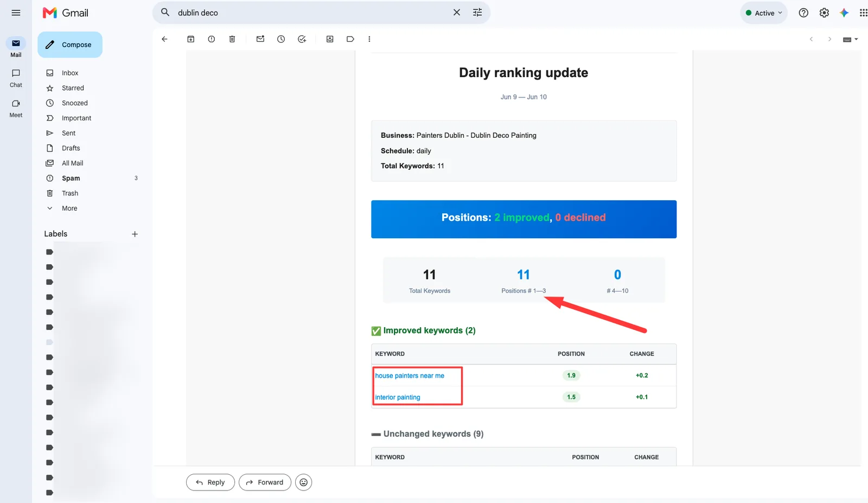Click the search magnifier icon
868x503 pixels.
[165, 12]
